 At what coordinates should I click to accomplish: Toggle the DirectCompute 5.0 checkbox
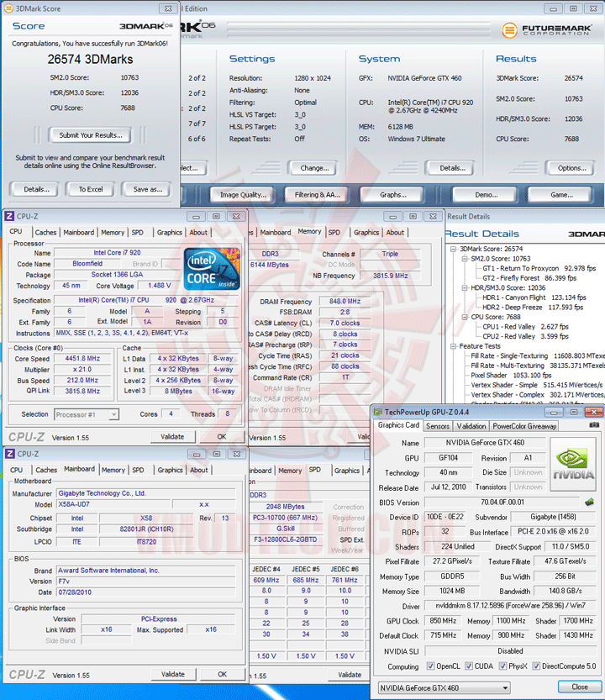536,666
